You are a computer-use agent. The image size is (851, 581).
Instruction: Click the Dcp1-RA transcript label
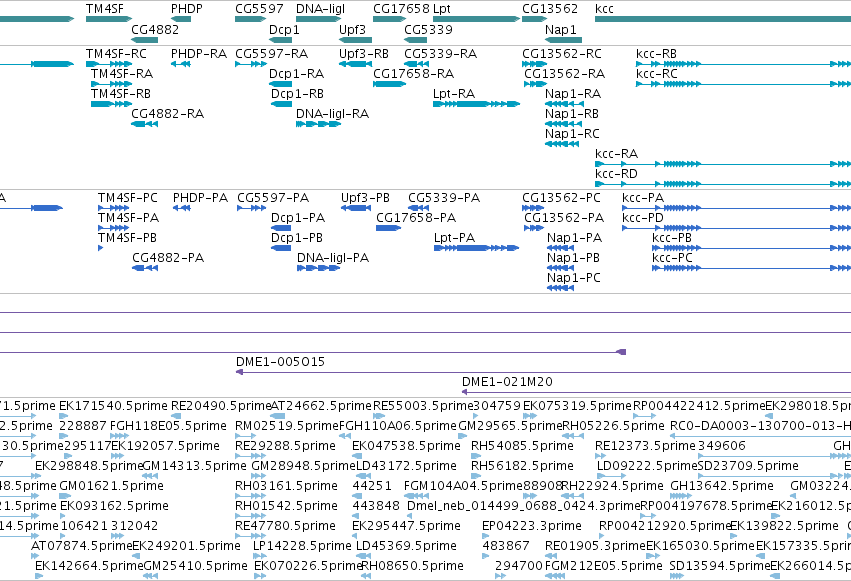click(x=296, y=74)
